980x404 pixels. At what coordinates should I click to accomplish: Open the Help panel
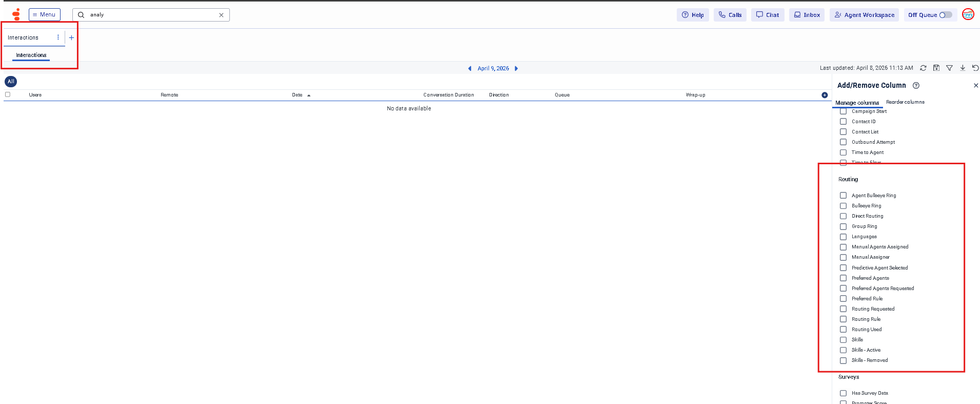tap(693, 15)
